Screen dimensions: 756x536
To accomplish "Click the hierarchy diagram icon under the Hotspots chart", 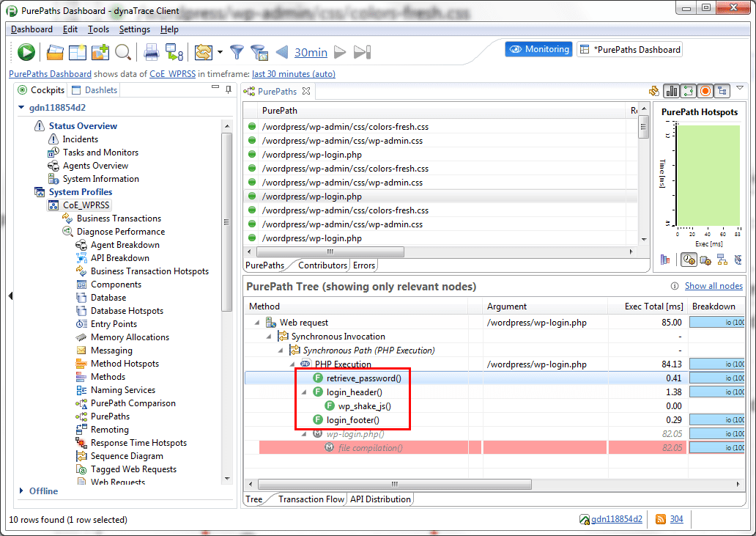I will (x=722, y=260).
